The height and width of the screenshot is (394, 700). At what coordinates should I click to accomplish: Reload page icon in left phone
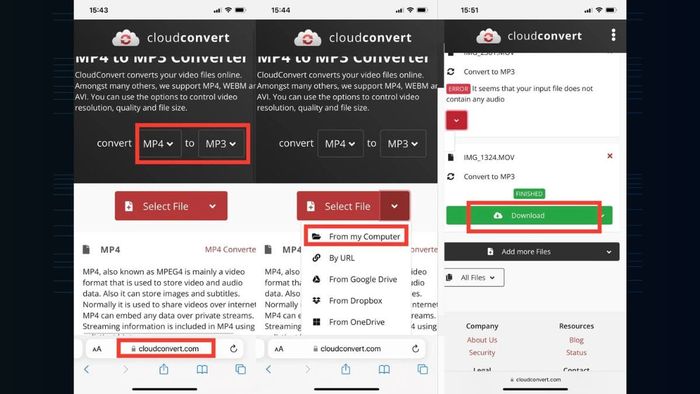pos(233,348)
